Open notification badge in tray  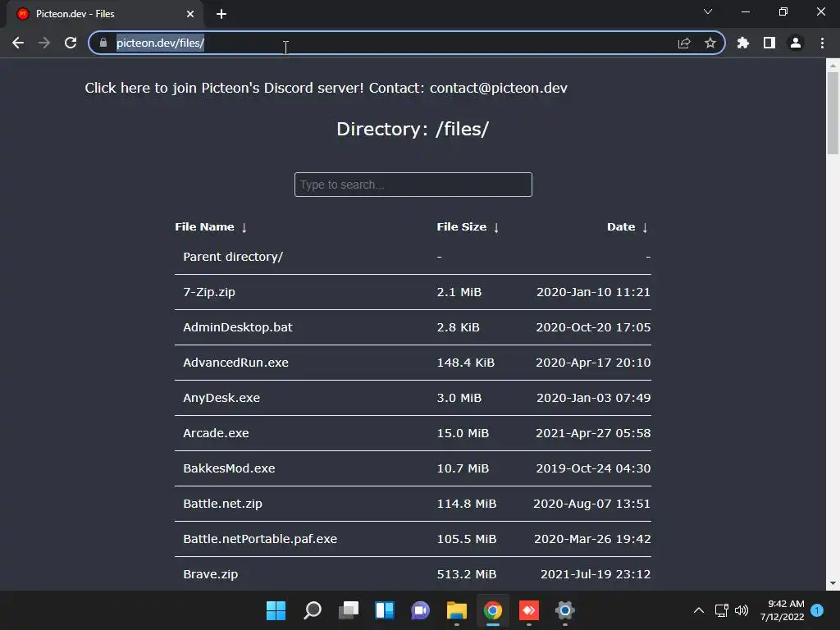click(x=817, y=610)
